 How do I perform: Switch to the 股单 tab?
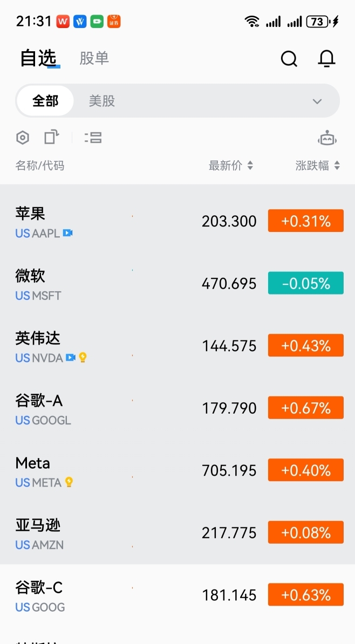(94, 58)
